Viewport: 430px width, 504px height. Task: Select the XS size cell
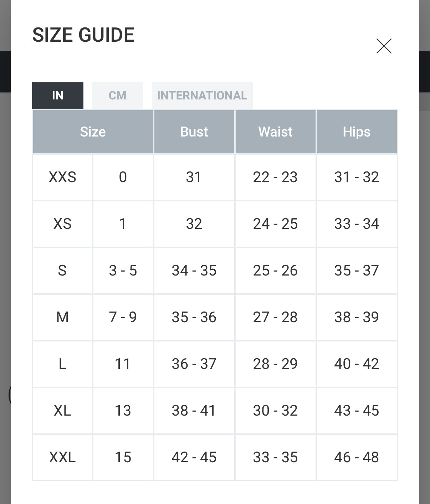click(x=62, y=224)
